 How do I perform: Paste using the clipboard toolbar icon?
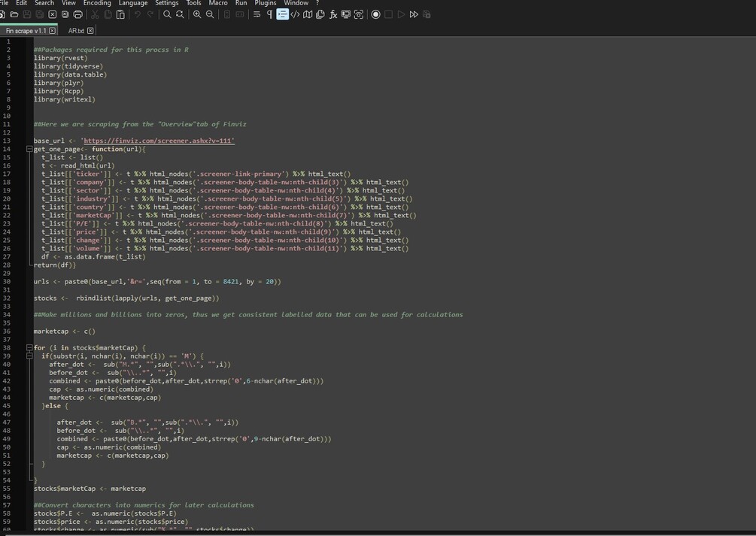(x=120, y=14)
